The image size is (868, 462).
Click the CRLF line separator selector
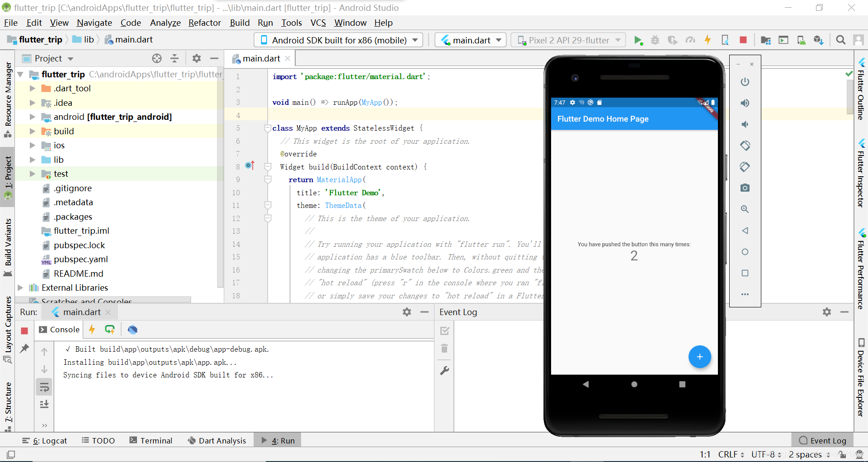click(731, 454)
